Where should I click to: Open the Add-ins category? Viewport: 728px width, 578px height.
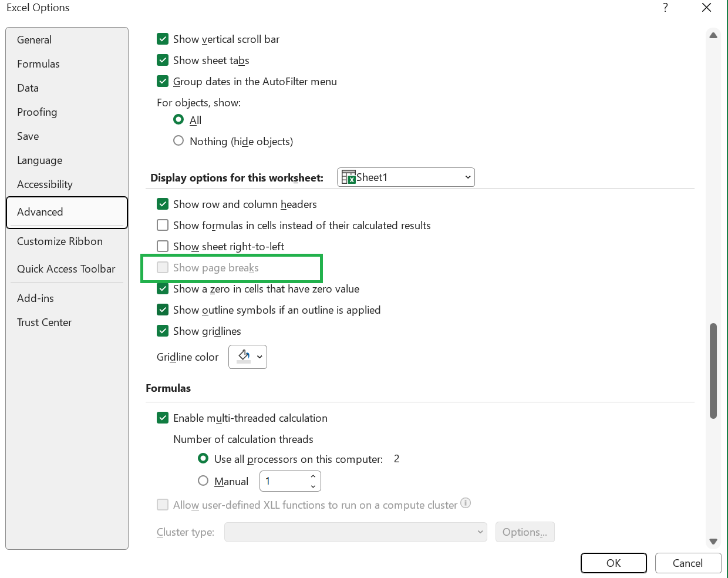tap(67, 298)
